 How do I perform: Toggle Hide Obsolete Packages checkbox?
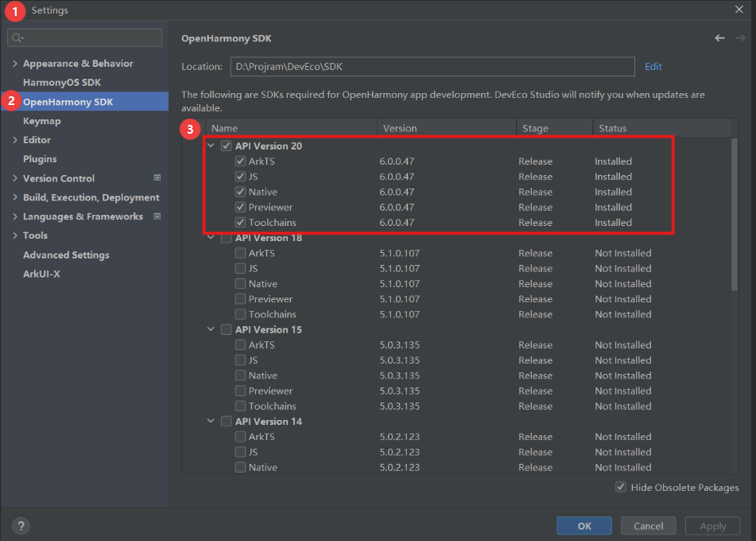(x=621, y=487)
